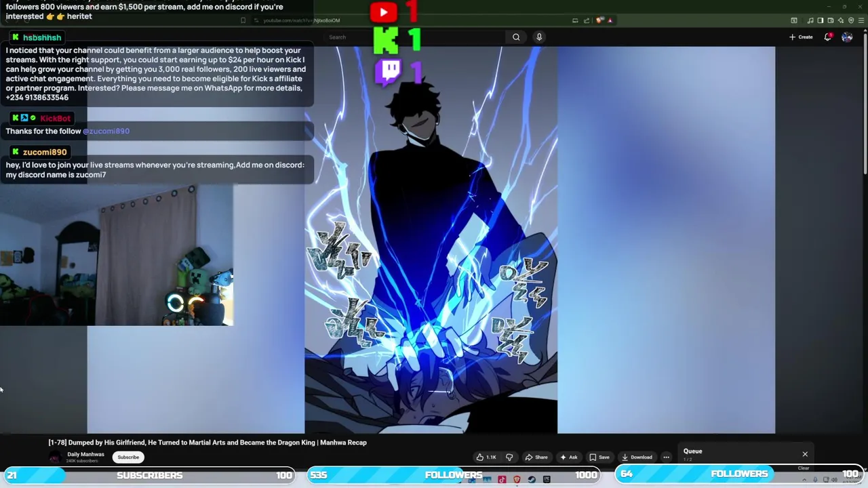
Task: Open the Daily Manhwas channel avatar
Action: pos(54,457)
